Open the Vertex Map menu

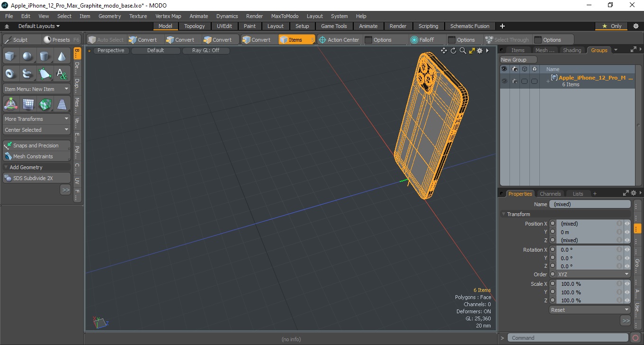coord(168,16)
